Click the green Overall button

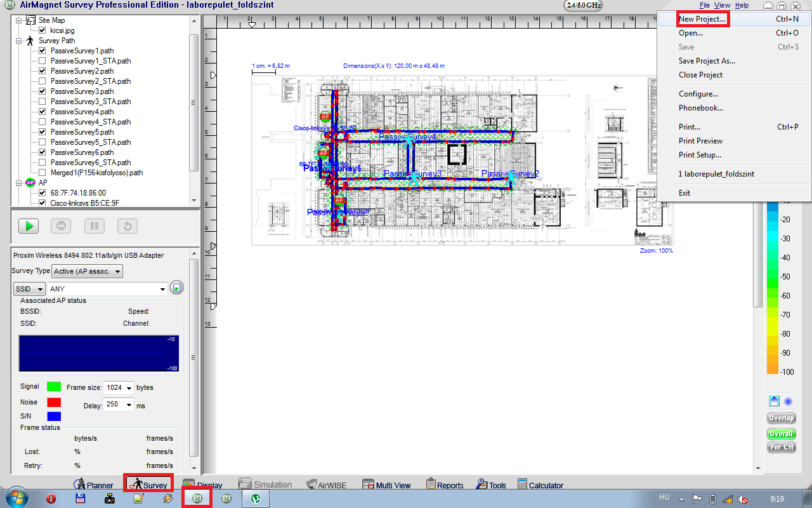[782, 434]
